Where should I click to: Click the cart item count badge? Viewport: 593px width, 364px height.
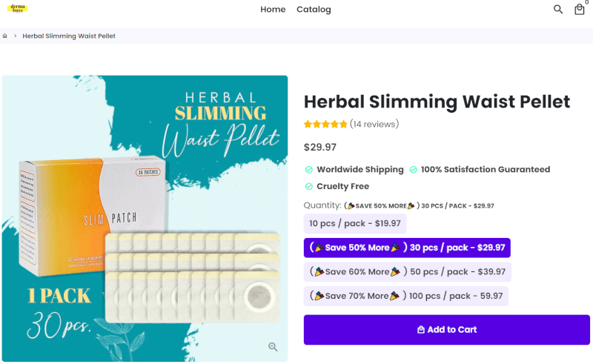tap(586, 3)
